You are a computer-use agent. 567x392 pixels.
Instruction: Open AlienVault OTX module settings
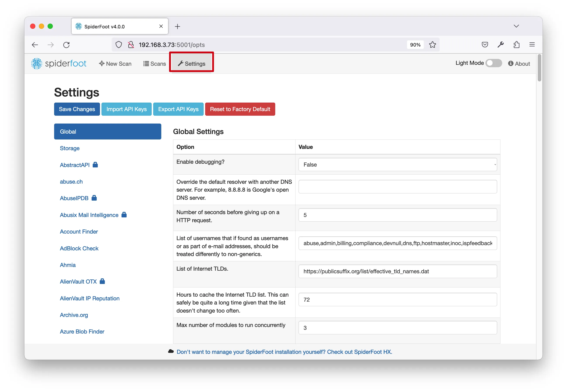78,282
